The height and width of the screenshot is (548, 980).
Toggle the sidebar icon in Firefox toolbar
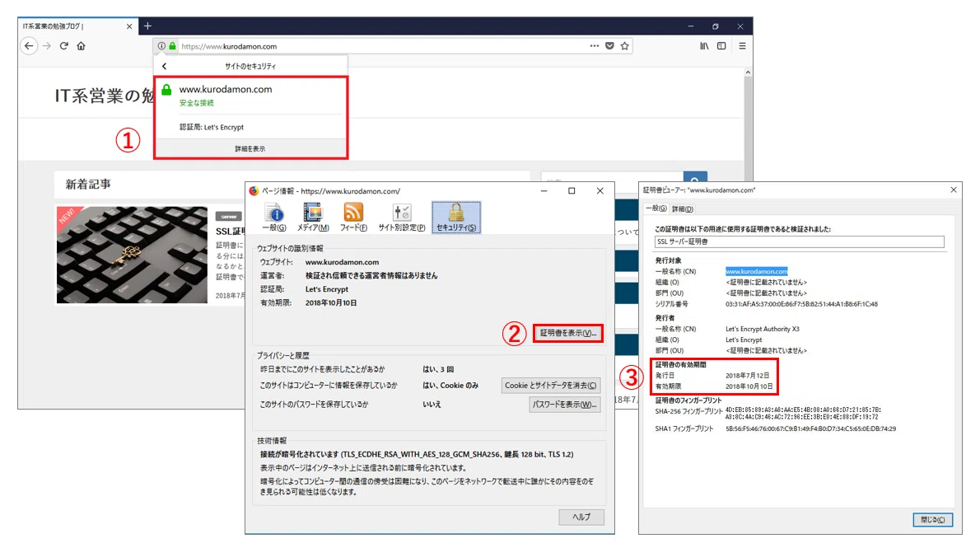point(721,45)
